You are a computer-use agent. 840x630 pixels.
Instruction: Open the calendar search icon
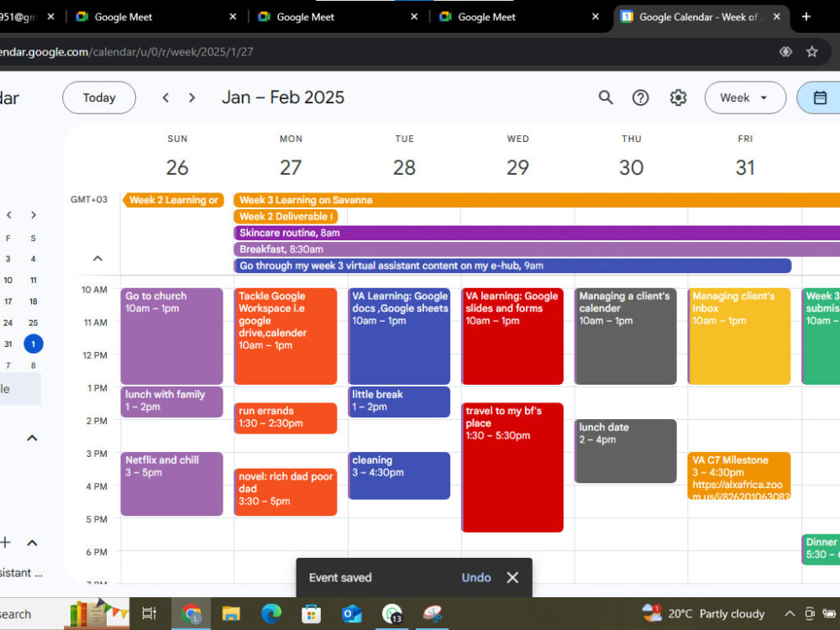point(606,97)
